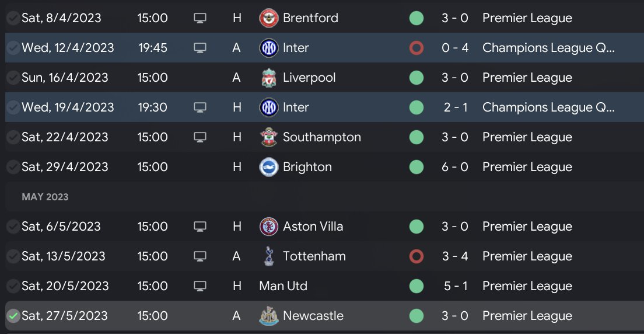Click TV icon on the Brentford fixture
This screenshot has height=334, width=644.
[x=200, y=18]
